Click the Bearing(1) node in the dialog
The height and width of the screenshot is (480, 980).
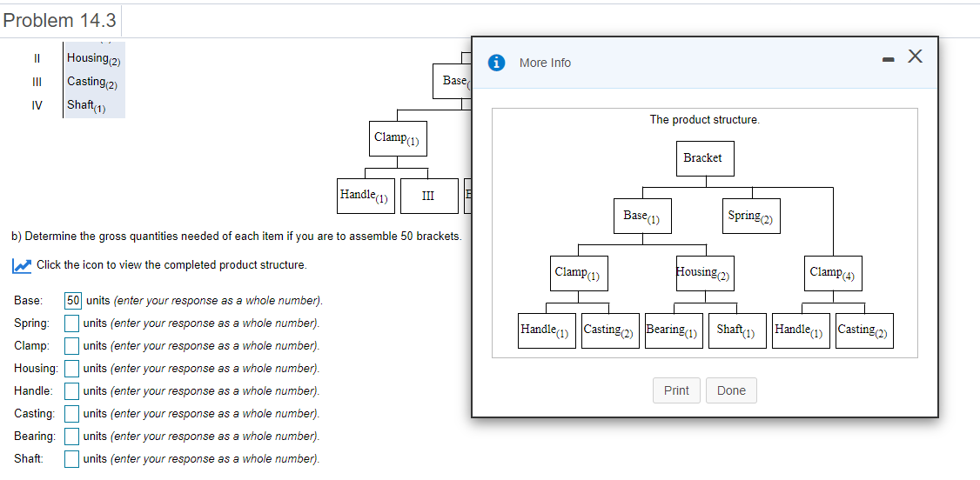pyautogui.click(x=674, y=330)
